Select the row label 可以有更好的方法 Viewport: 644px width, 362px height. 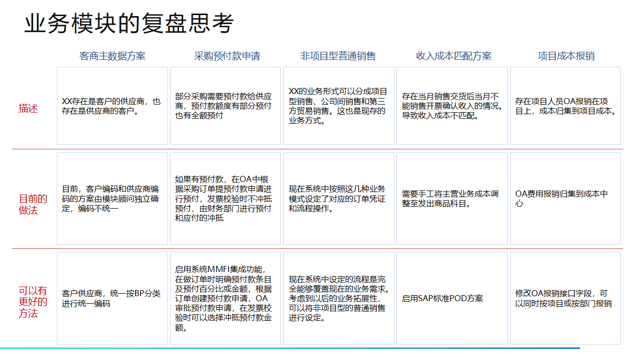pos(33,302)
